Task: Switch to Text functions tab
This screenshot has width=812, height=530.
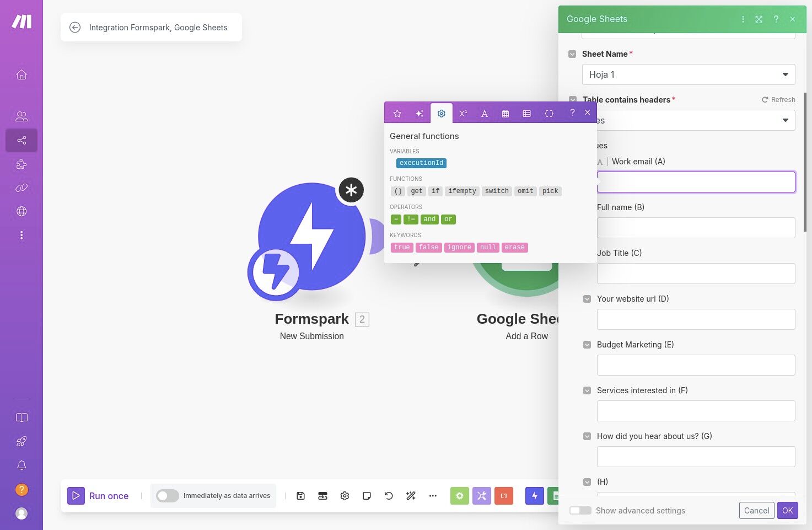Action: tap(485, 114)
